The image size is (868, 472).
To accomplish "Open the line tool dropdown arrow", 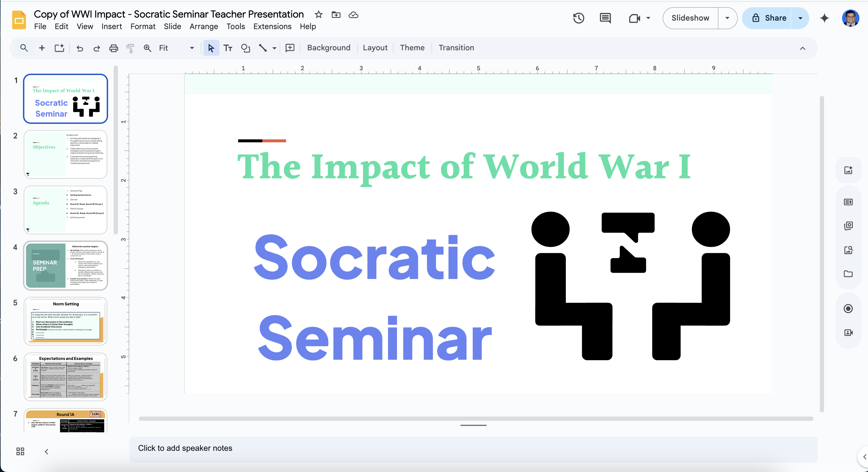I will (x=275, y=48).
